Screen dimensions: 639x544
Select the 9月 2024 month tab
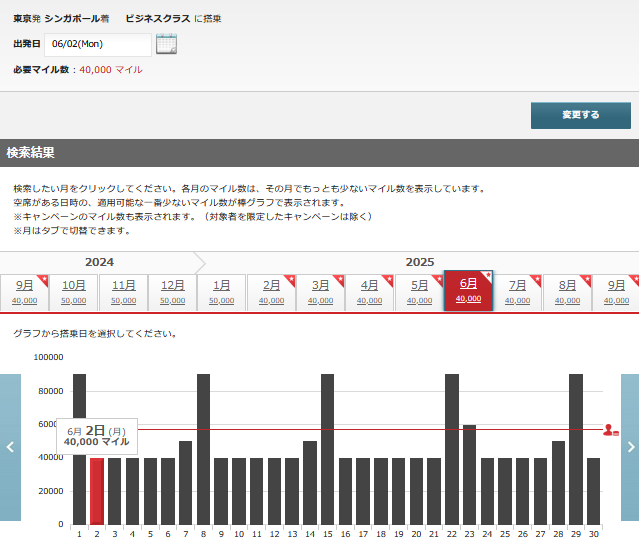pos(24,291)
